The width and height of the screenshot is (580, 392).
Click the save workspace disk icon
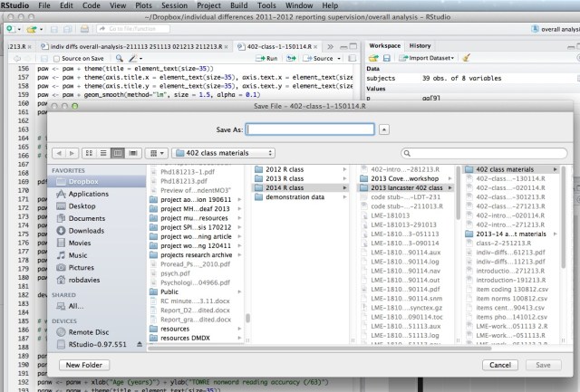point(387,58)
